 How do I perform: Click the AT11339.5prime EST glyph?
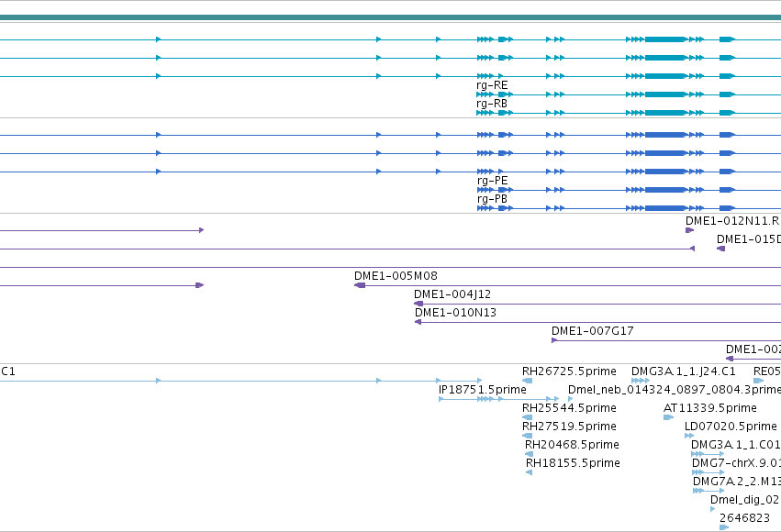668,417
